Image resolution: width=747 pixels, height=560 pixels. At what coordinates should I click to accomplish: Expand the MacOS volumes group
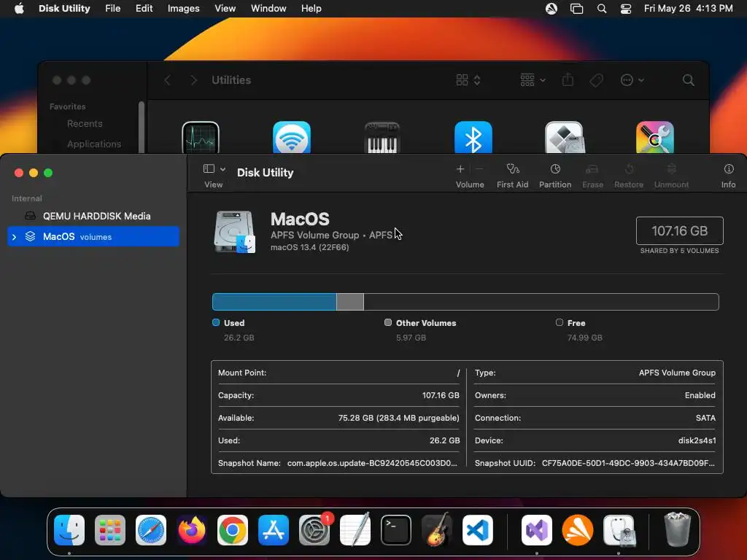(x=15, y=237)
